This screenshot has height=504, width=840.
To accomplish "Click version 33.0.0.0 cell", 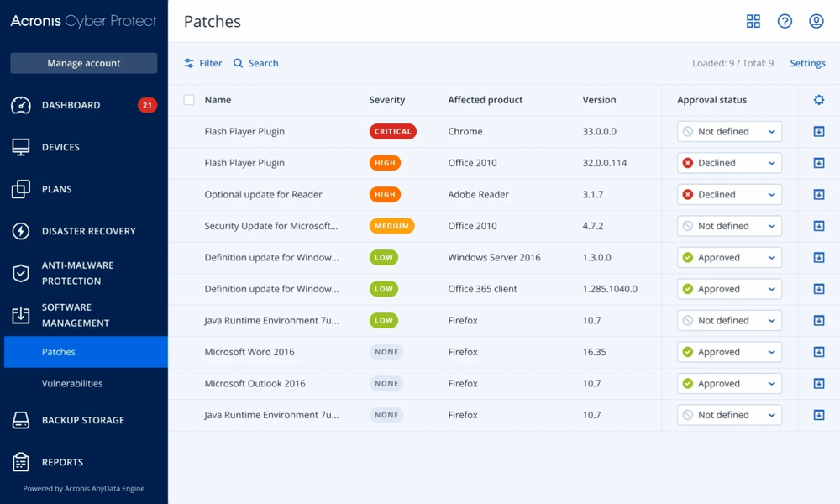I will (x=600, y=132).
